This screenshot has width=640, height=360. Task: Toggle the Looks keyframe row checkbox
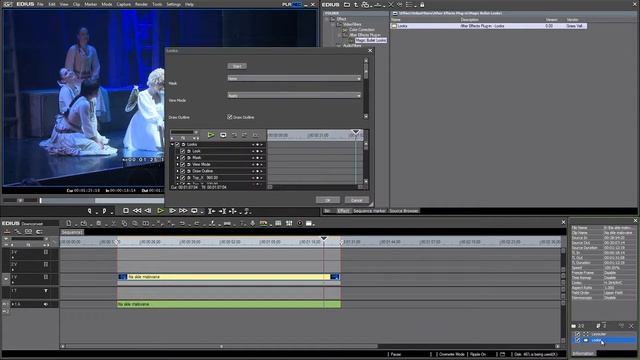(177, 144)
